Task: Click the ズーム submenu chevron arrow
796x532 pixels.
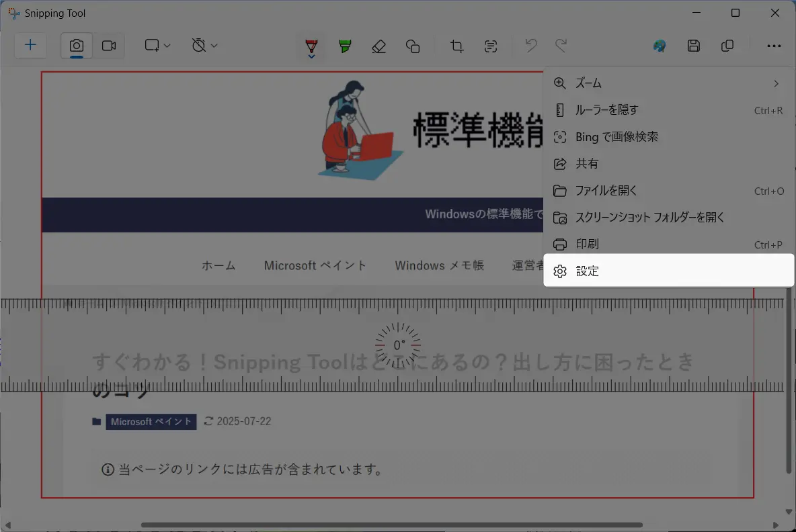Action: click(777, 83)
